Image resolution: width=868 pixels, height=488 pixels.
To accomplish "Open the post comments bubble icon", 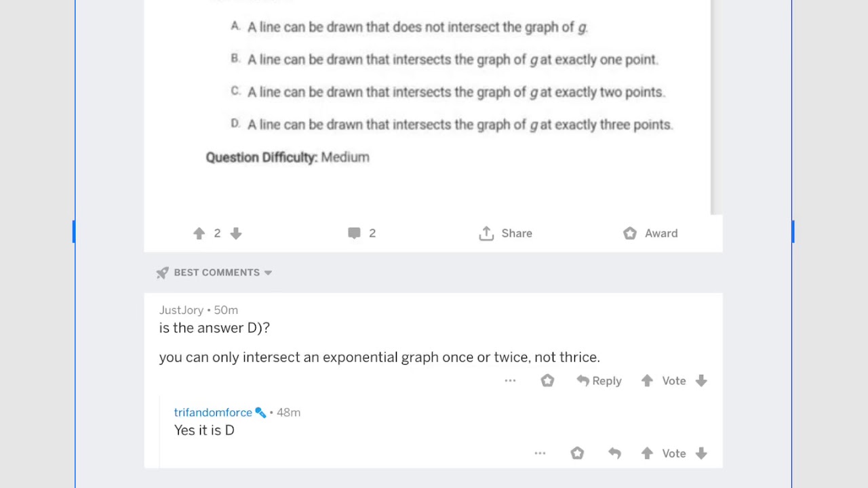I will pyautogui.click(x=354, y=233).
